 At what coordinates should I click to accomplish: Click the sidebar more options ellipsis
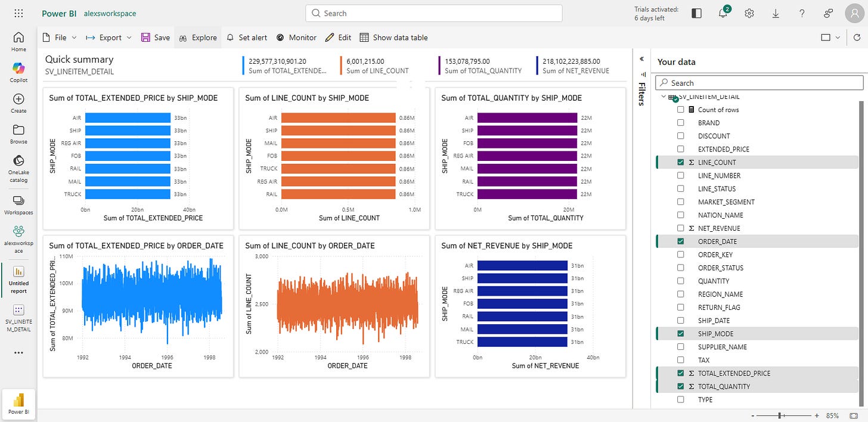[x=18, y=353]
